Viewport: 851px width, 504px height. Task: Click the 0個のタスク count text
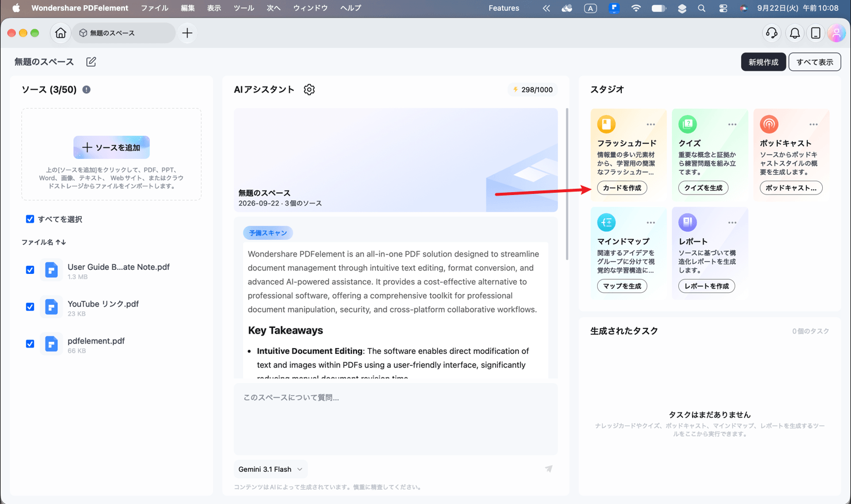pyautogui.click(x=811, y=331)
